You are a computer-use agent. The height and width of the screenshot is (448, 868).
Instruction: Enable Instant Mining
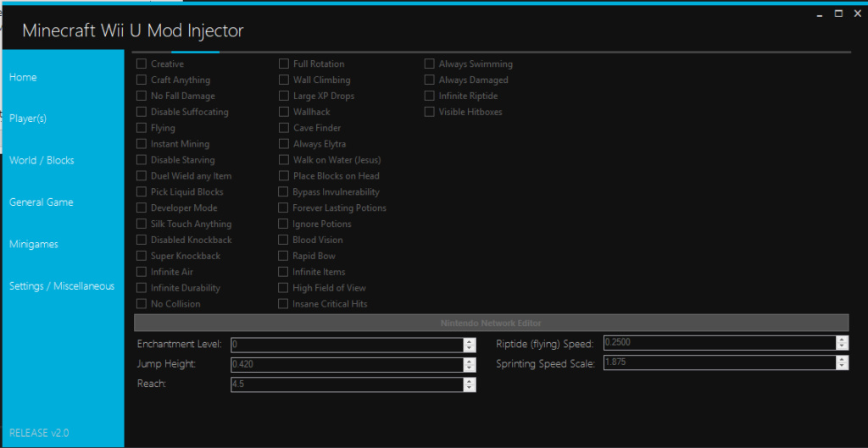(x=142, y=144)
